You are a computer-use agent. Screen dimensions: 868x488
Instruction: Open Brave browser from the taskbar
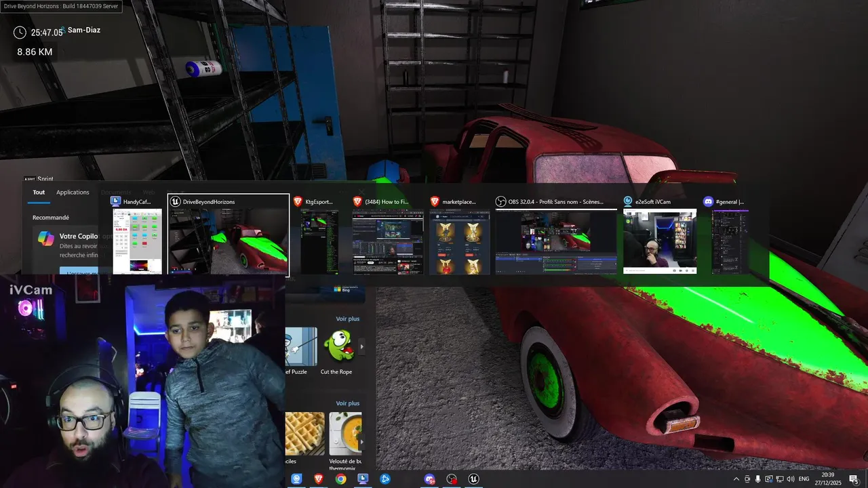coord(319,479)
